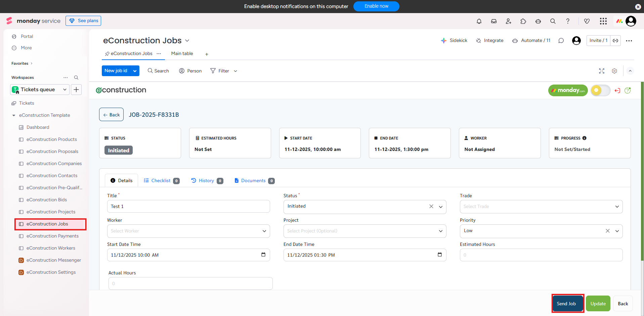Click the Estimated Hours input field
644x316 pixels.
(541, 255)
